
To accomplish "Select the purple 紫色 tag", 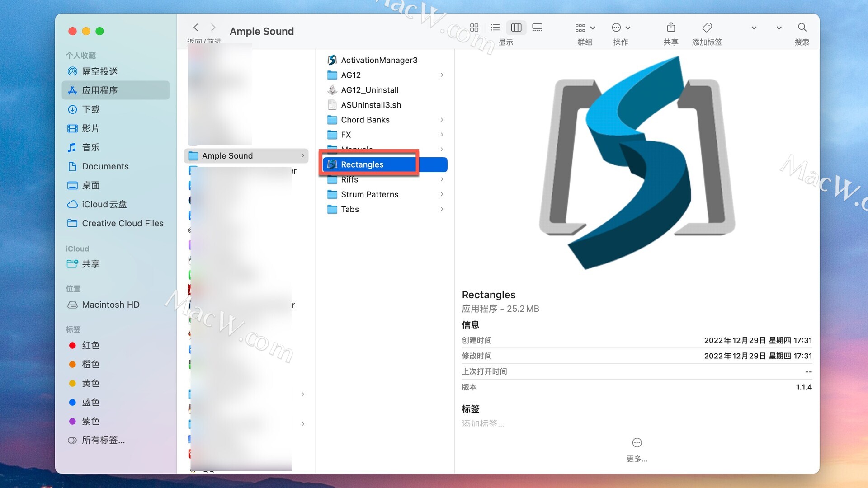I will click(x=115, y=421).
